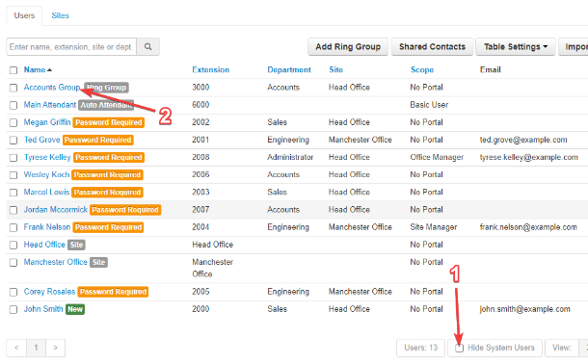Click the user search input field
The height and width of the screenshot is (364, 588).
pos(71,47)
